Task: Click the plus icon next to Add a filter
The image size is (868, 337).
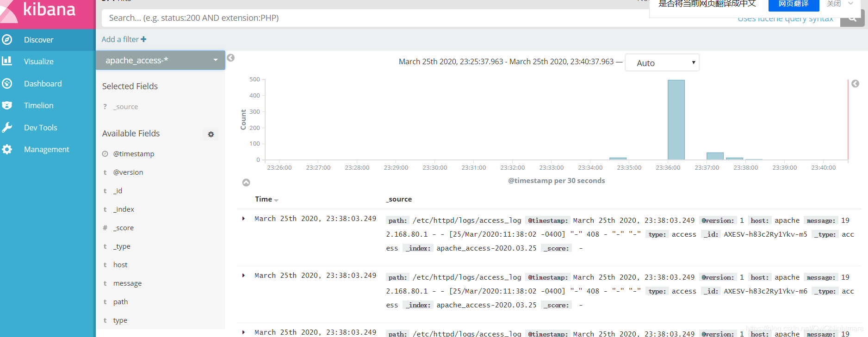Action: [143, 39]
